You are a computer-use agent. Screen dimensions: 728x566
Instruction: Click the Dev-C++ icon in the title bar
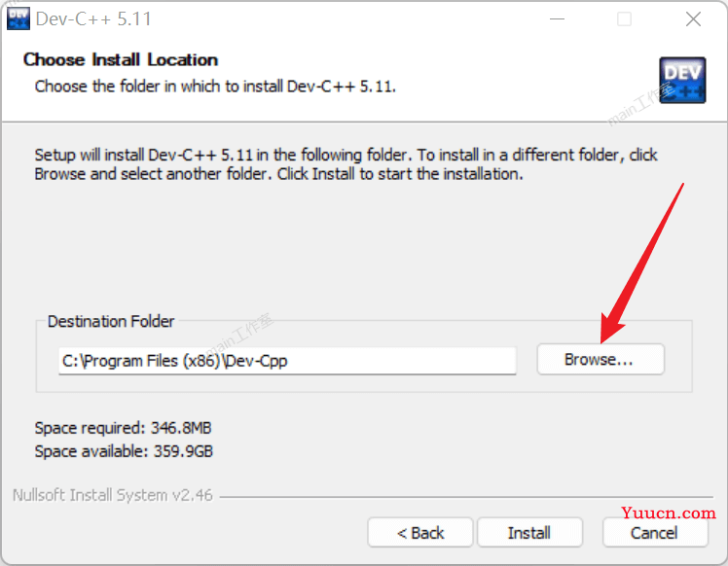coord(18,19)
